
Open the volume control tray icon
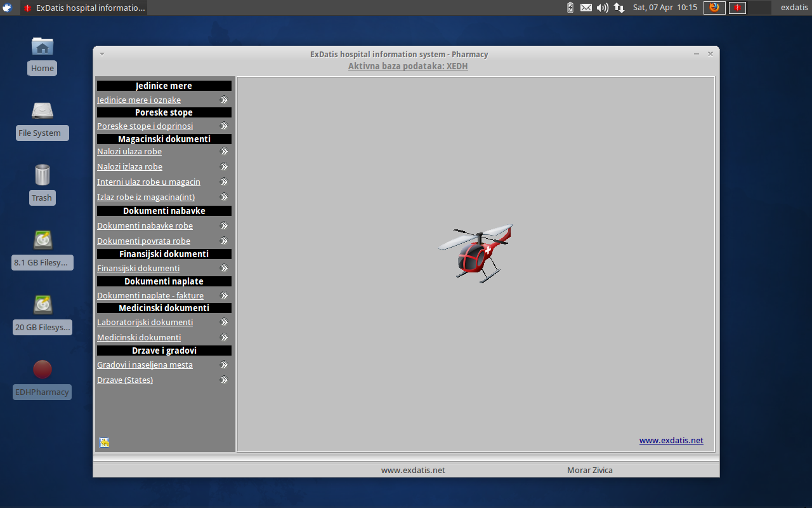click(603, 8)
